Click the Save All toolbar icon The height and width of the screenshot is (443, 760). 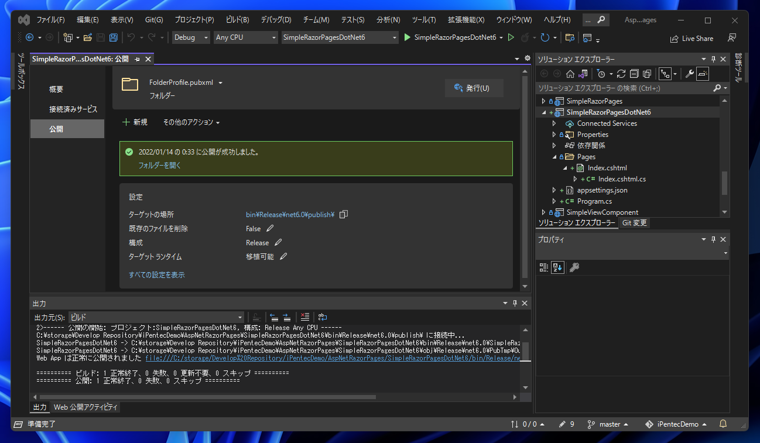click(113, 37)
